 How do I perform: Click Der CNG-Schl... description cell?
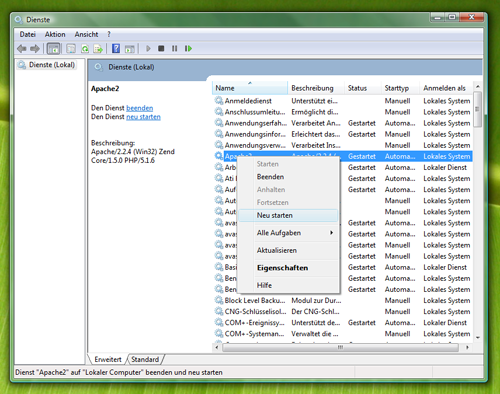click(315, 311)
